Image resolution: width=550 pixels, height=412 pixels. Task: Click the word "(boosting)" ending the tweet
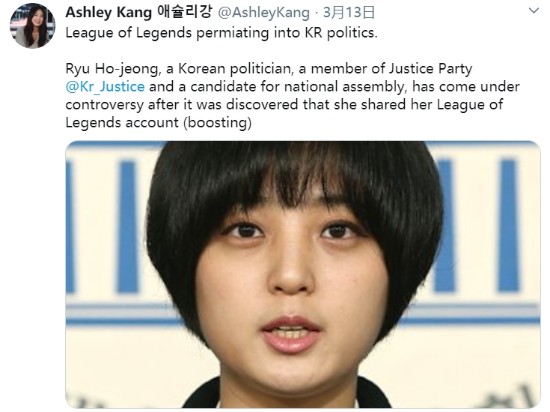pos(217,123)
